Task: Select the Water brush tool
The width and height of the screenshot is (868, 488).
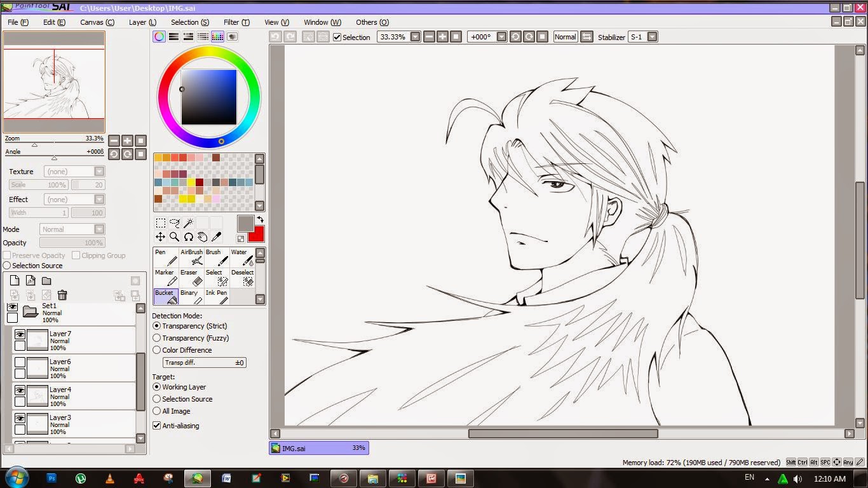Action: point(242,257)
